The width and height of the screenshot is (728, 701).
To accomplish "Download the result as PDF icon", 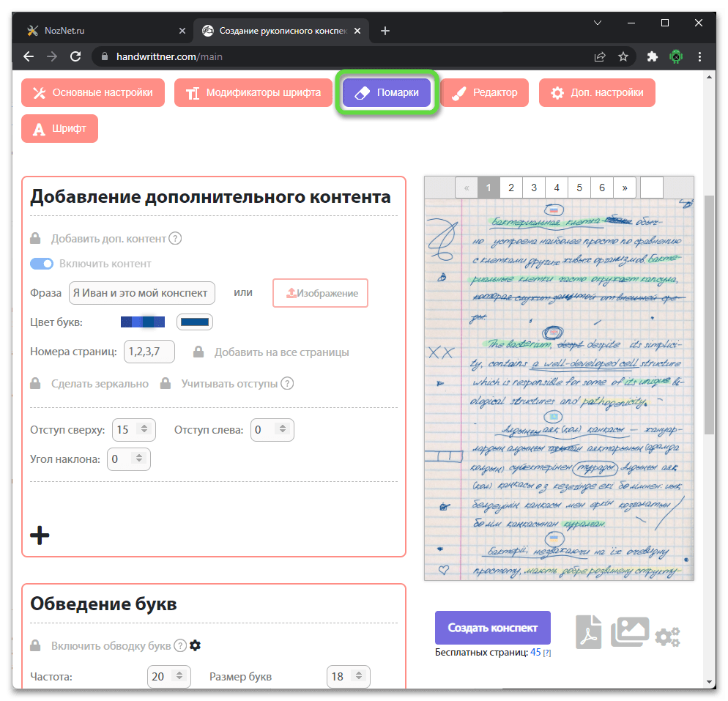I will click(588, 631).
